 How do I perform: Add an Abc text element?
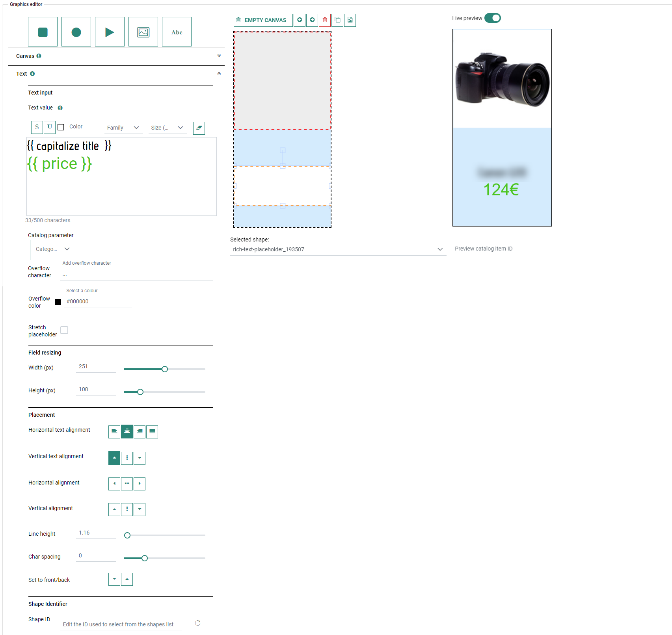click(177, 32)
